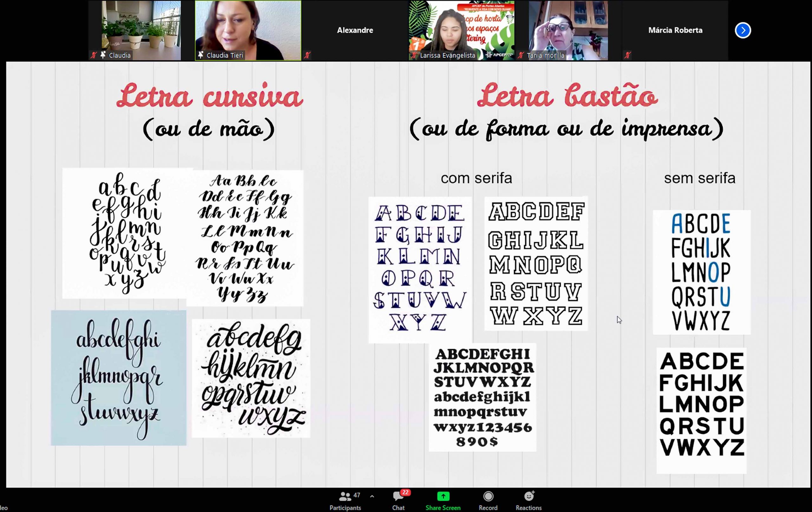Screen dimensions: 812x512
Task: Expand the caret next to Participants
Action: coord(372,496)
